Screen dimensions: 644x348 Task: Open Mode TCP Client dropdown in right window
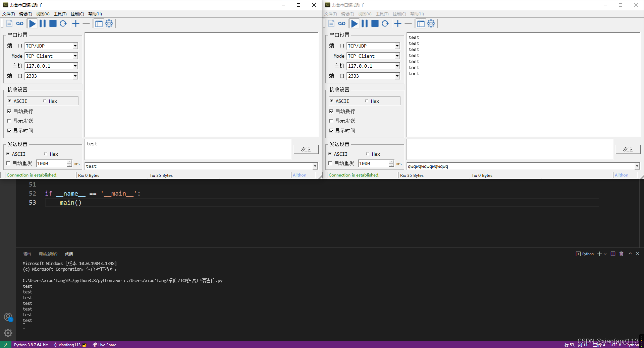397,56
